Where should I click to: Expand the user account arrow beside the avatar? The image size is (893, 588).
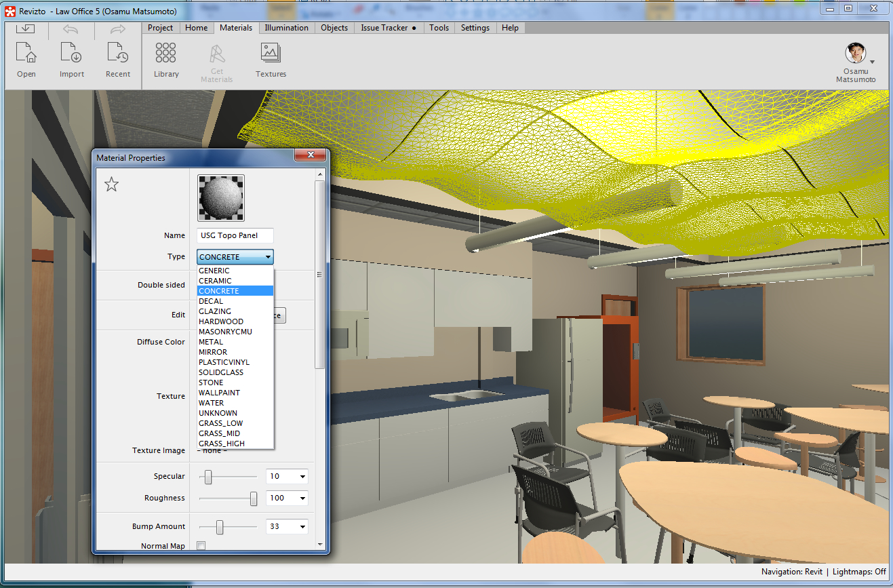tap(872, 62)
